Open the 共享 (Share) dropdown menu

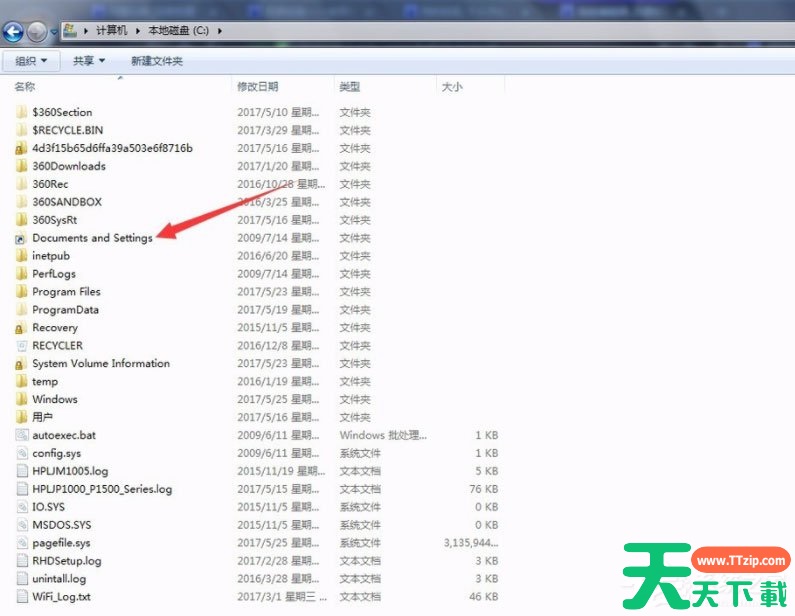pos(88,61)
